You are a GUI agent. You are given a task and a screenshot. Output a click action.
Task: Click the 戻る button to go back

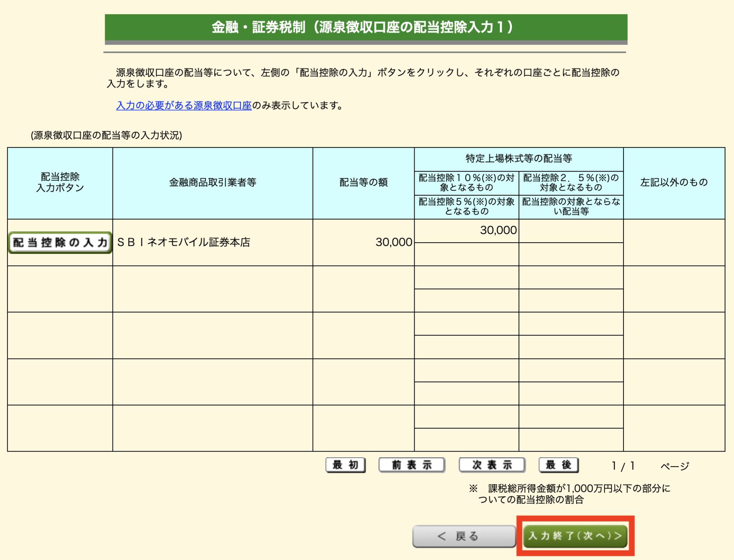[x=463, y=535]
